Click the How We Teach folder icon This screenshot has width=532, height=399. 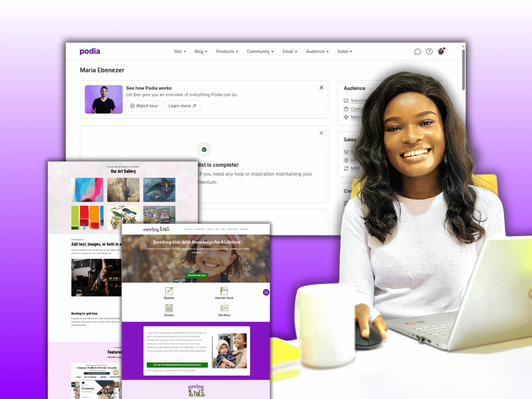point(224,291)
